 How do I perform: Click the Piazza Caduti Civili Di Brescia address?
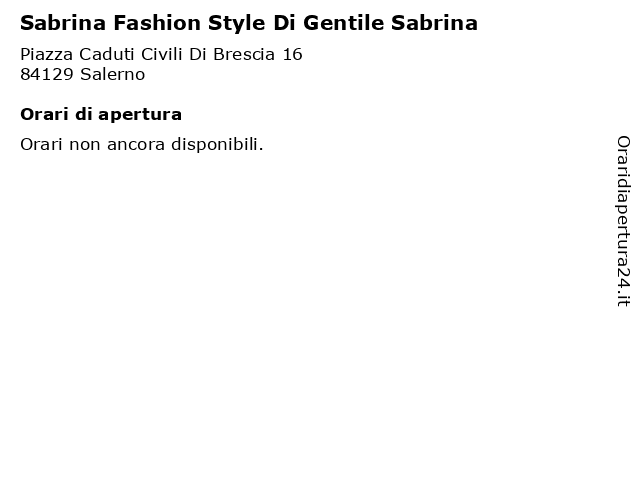tap(161, 54)
